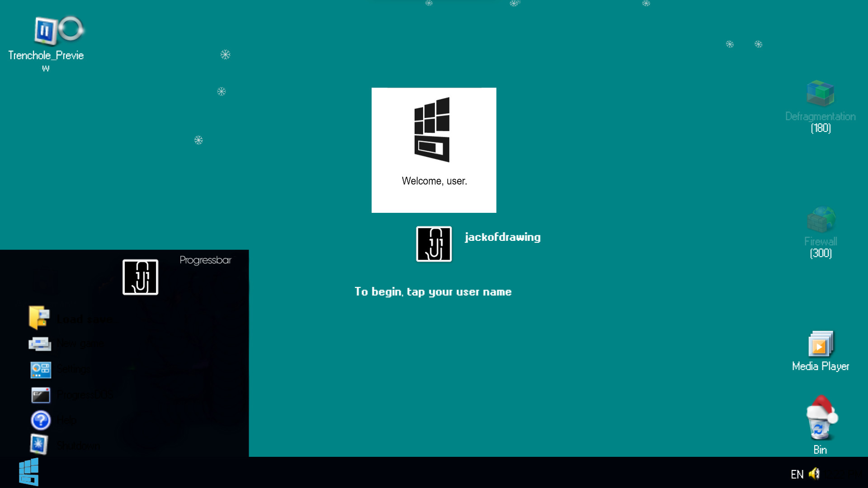Open the Bin with Santa hat
868x488 pixels.
click(820, 420)
